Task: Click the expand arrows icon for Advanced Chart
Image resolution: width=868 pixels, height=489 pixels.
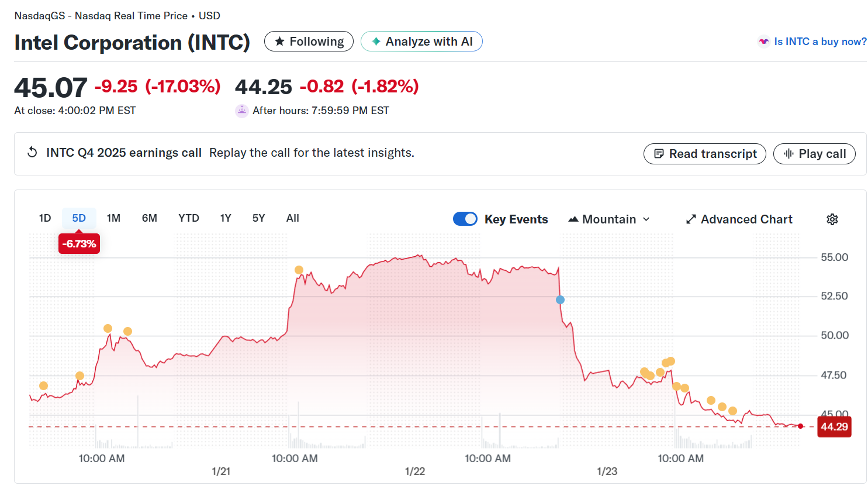Action: coord(691,219)
